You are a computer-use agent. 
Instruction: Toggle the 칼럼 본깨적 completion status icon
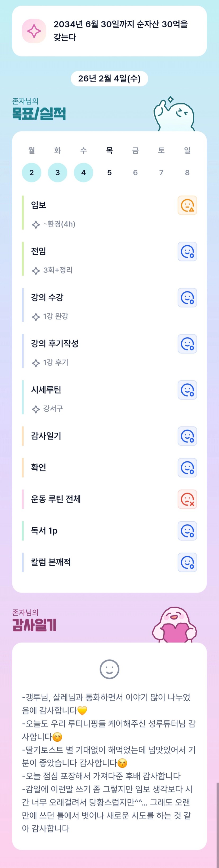tap(187, 562)
